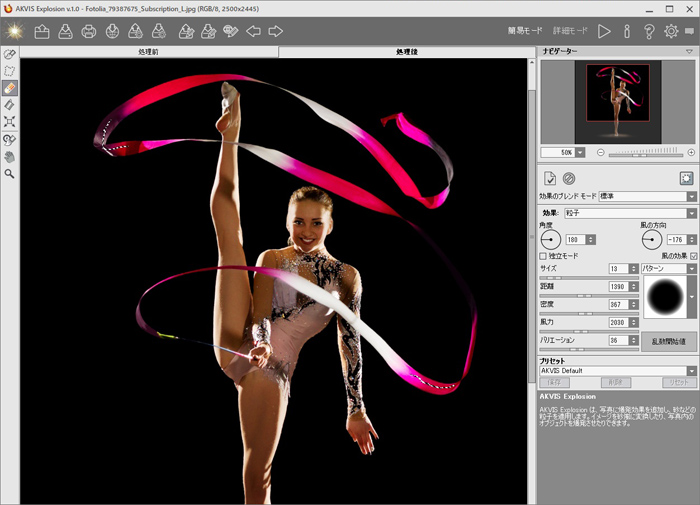Click the print image icon
Screen dimensions: 700x505
[89, 31]
